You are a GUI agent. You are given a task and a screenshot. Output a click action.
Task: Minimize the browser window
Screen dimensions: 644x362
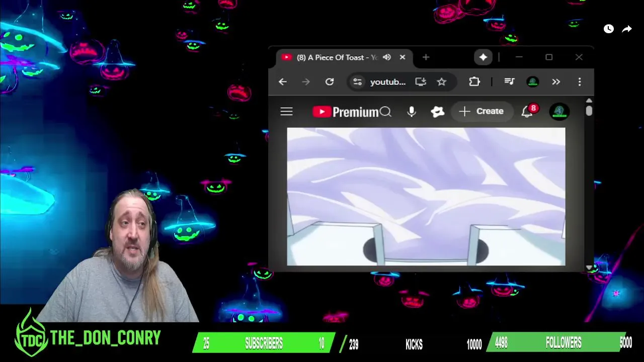tap(519, 57)
